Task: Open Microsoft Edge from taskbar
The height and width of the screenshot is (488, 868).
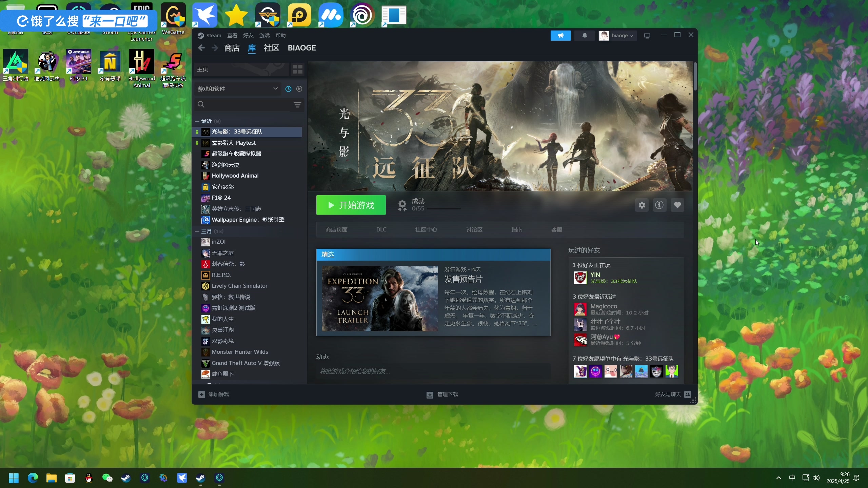Action: point(33,478)
